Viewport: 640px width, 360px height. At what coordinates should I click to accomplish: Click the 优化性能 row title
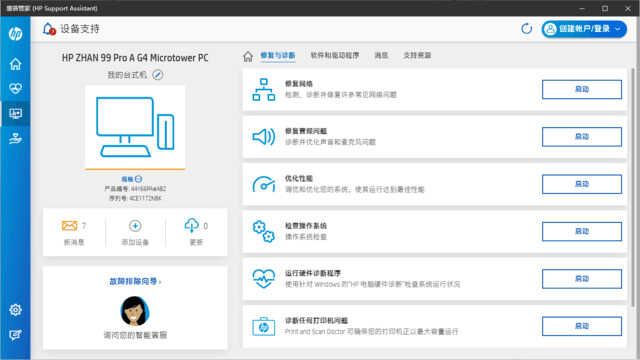(x=299, y=178)
